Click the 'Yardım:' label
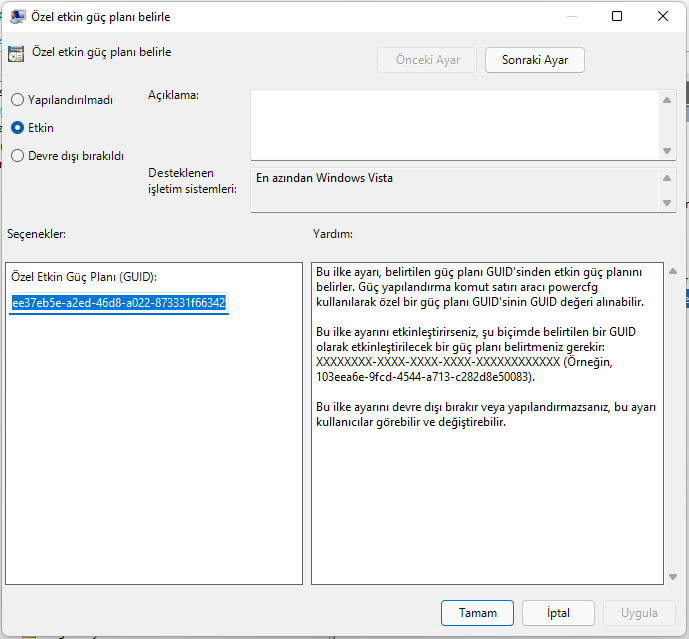The width and height of the screenshot is (689, 639). [x=333, y=234]
